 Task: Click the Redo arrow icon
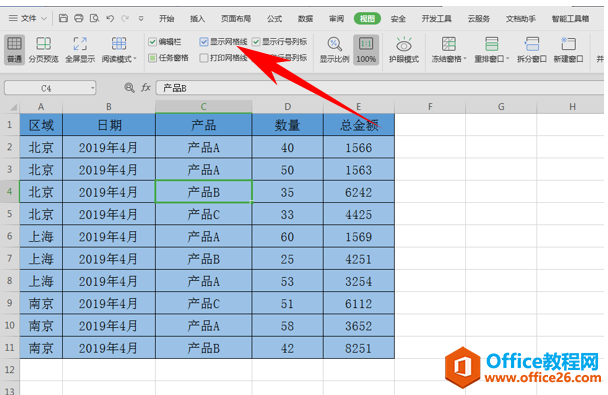[x=125, y=18]
